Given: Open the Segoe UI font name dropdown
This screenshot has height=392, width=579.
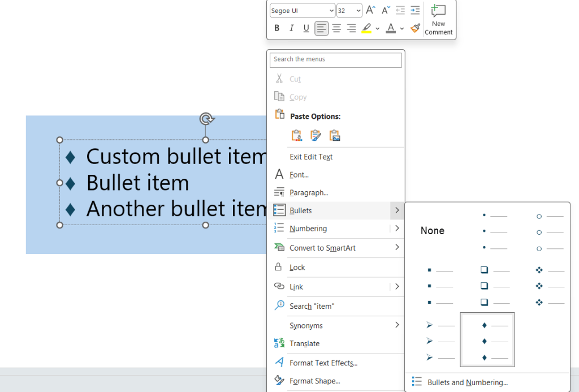Looking at the screenshot, I should coord(302,11).
